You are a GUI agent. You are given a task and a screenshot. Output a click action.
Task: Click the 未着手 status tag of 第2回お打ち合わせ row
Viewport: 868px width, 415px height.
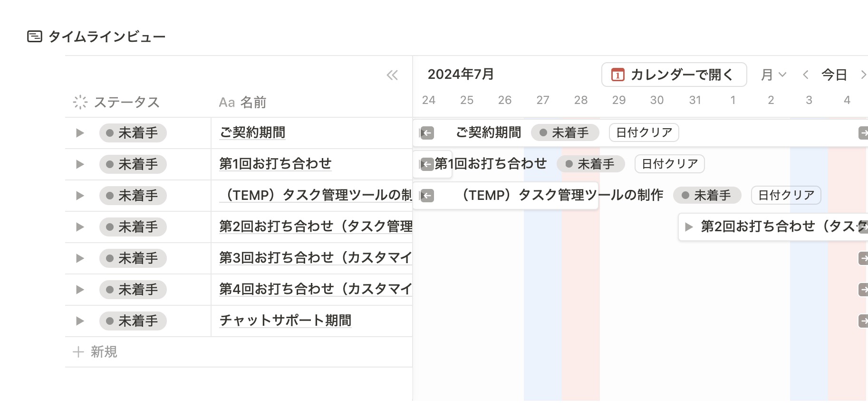(x=133, y=227)
